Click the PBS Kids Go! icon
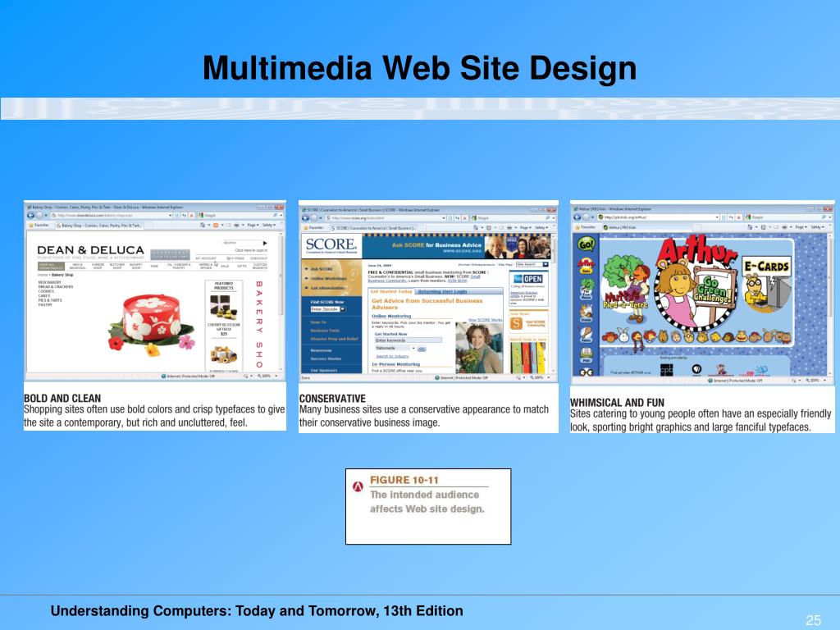 tap(586, 244)
